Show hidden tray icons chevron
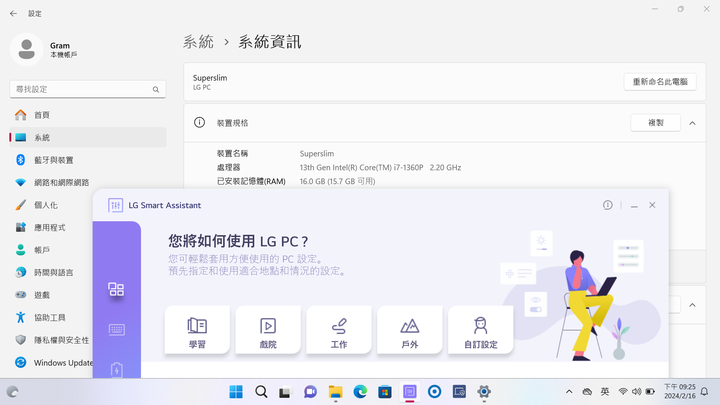The height and width of the screenshot is (405, 720). pos(569,392)
